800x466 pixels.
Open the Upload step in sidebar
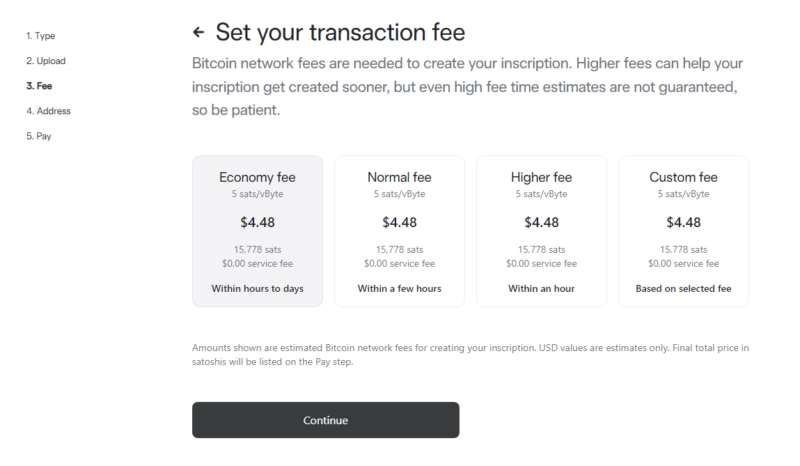tap(45, 61)
